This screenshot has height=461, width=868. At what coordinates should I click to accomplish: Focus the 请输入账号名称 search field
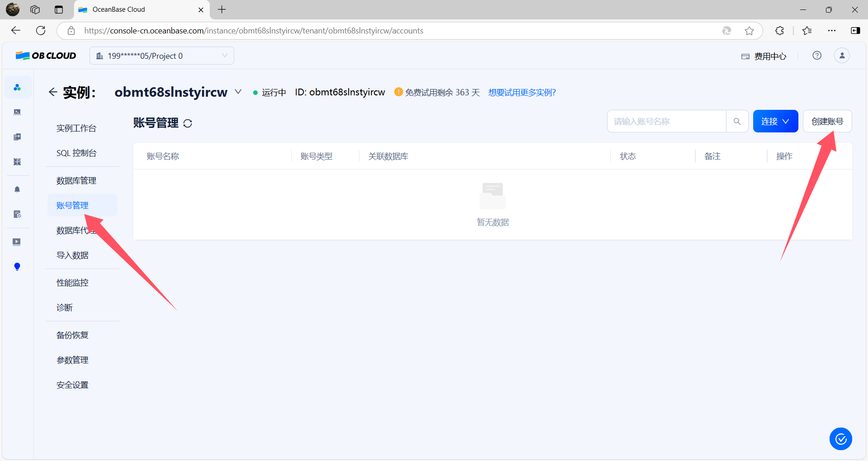coord(667,122)
